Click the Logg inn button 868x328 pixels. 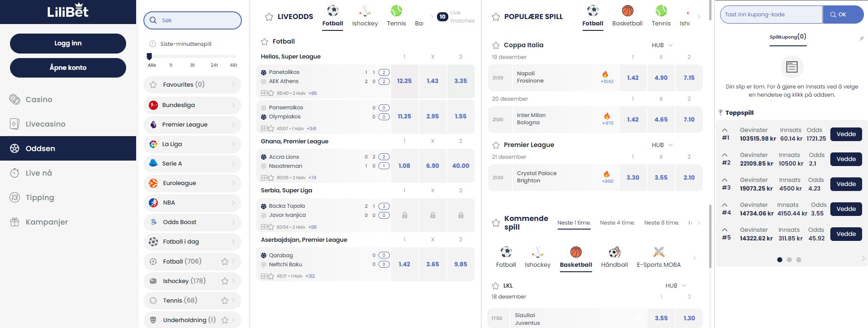[x=68, y=43]
